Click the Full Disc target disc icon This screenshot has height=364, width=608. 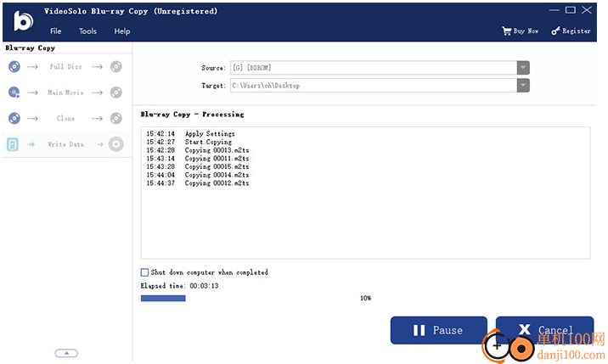[x=116, y=67]
